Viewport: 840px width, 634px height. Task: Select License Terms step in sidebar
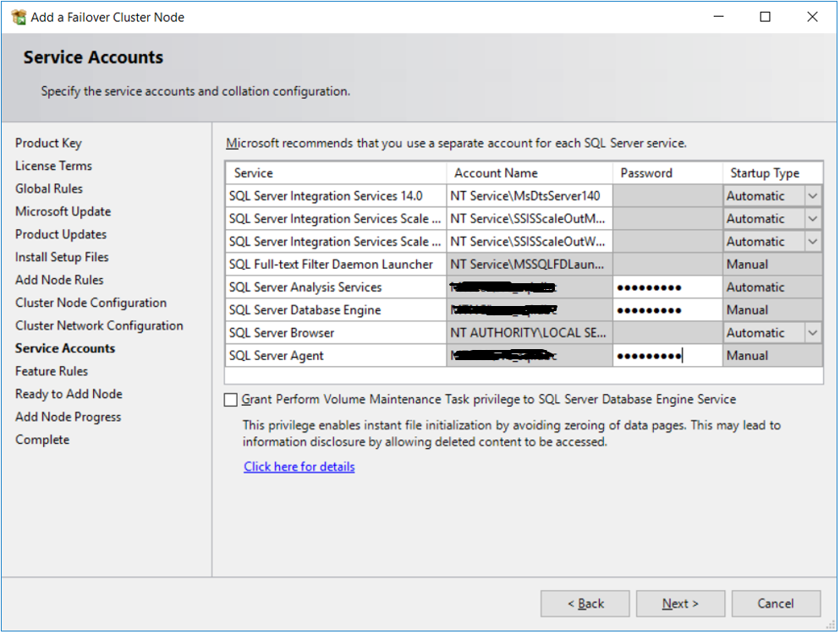(53, 166)
